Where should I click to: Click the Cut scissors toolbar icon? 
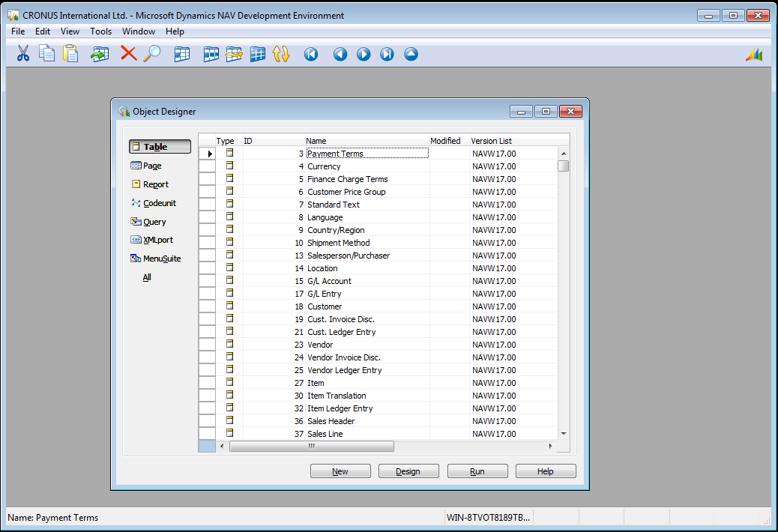pyautogui.click(x=22, y=53)
